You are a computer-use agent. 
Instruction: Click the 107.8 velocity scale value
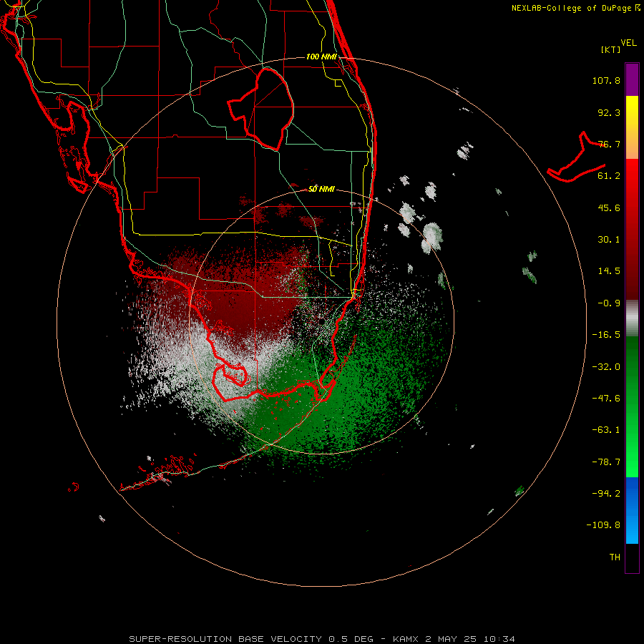point(606,80)
